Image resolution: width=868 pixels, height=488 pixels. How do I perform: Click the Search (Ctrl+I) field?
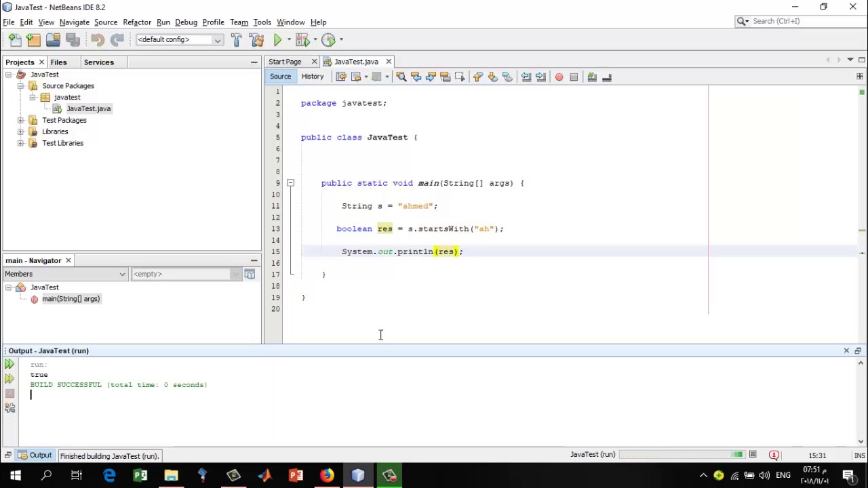800,21
